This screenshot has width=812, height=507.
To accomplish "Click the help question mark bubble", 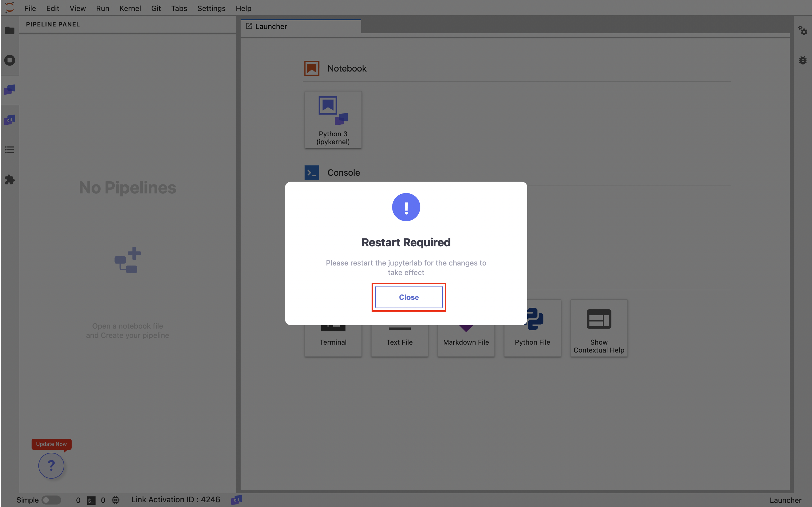I will coord(51,465).
